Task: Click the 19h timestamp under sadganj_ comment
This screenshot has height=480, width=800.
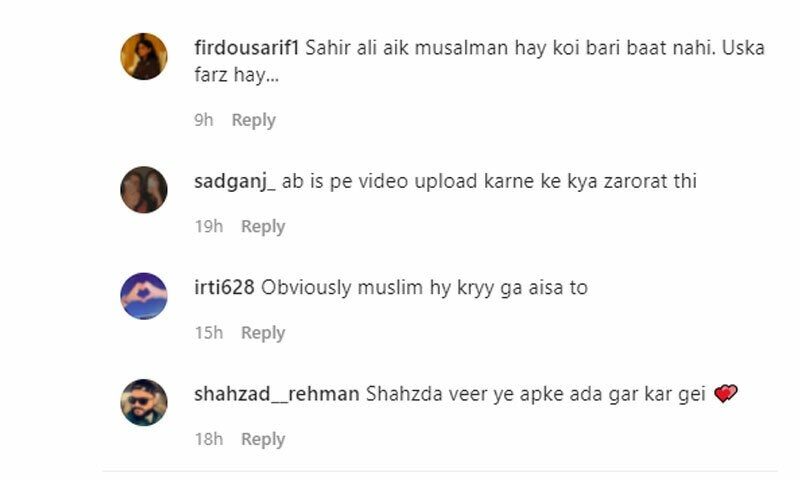Action: 209,226
